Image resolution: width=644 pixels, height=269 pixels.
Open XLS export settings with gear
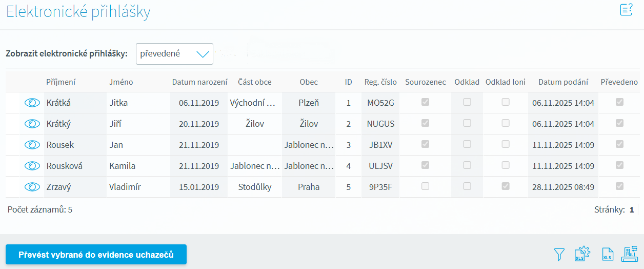point(582,254)
